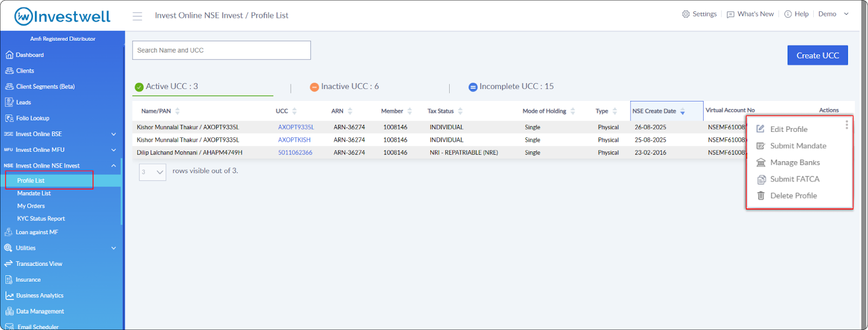
Task: Expand Invest Online BSE section
Action: 113,134
